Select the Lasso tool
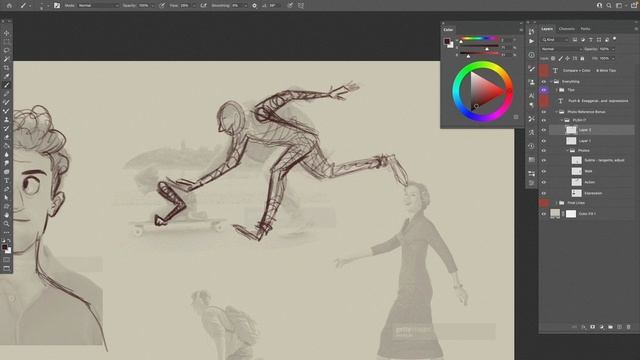Image resolution: width=640 pixels, height=360 pixels. pos(7,51)
